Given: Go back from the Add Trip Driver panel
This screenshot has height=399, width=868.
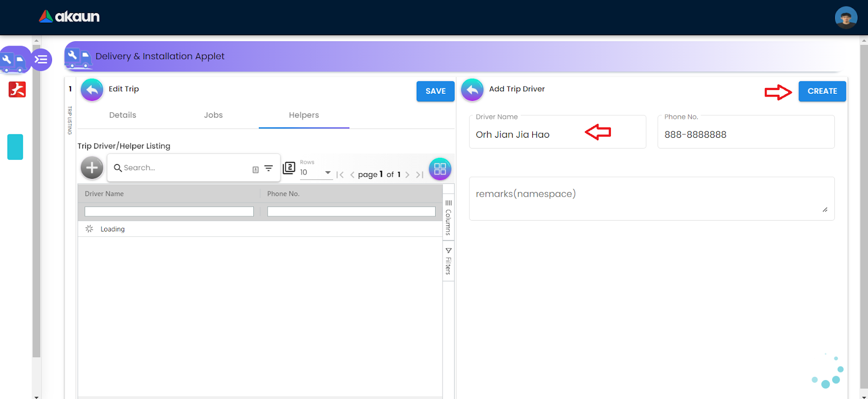Looking at the screenshot, I should tap(473, 90).
